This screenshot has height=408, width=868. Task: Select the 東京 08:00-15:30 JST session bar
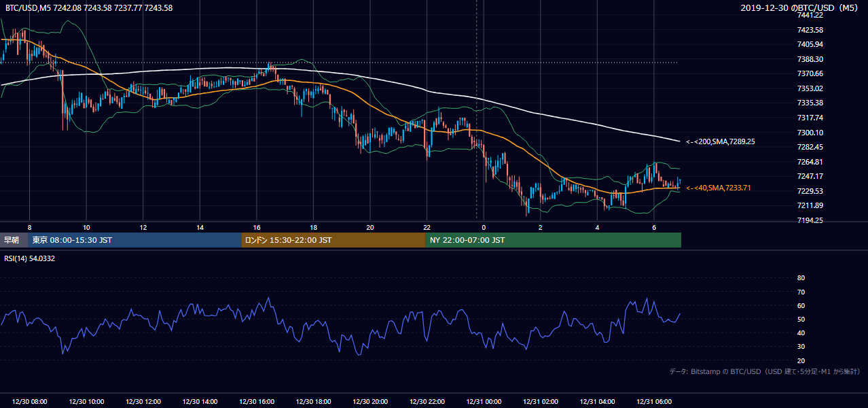pos(134,240)
